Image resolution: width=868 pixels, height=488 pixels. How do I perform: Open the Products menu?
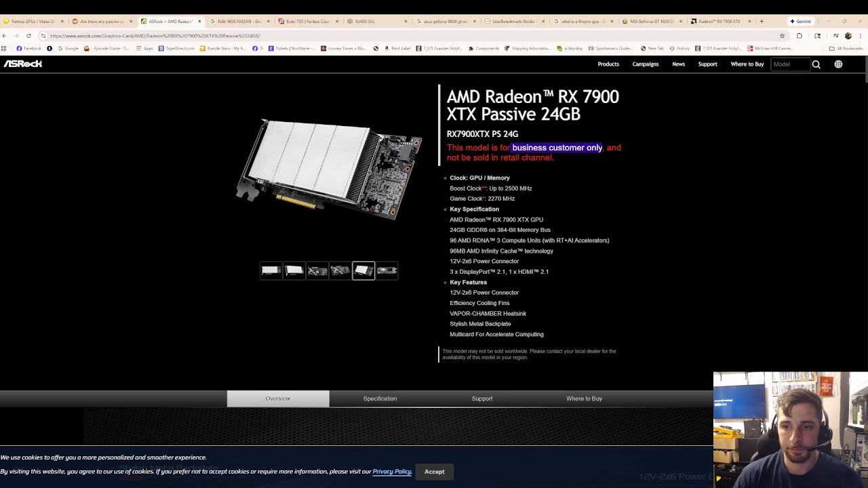pos(608,64)
